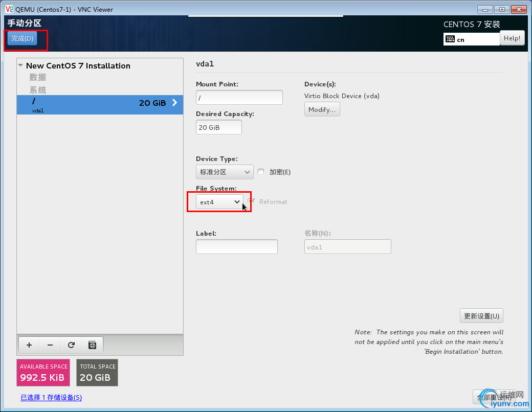Collapse the New CentOS 7 Installation tree
The image size is (532, 412).
[x=20, y=65]
